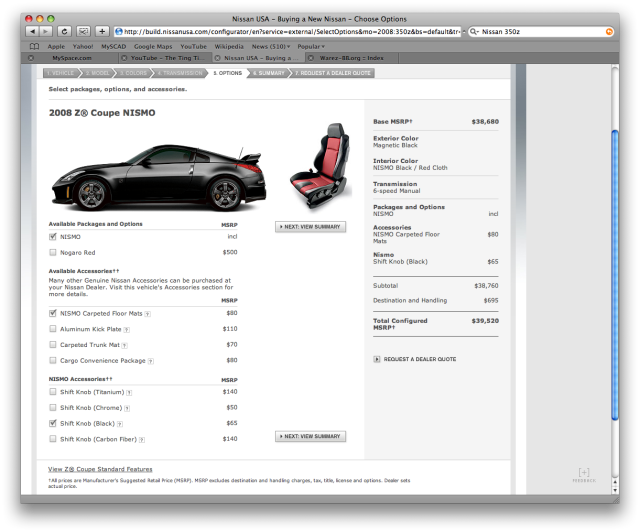Check the Cargo Convenience Package
The height and width of the screenshot is (532, 640).
[53, 360]
